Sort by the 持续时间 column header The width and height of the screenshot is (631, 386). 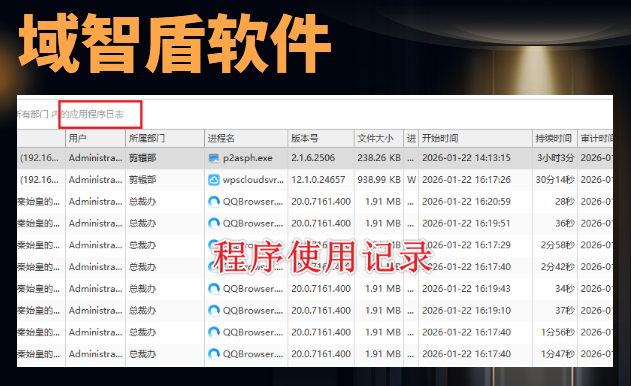pyautogui.click(x=555, y=138)
